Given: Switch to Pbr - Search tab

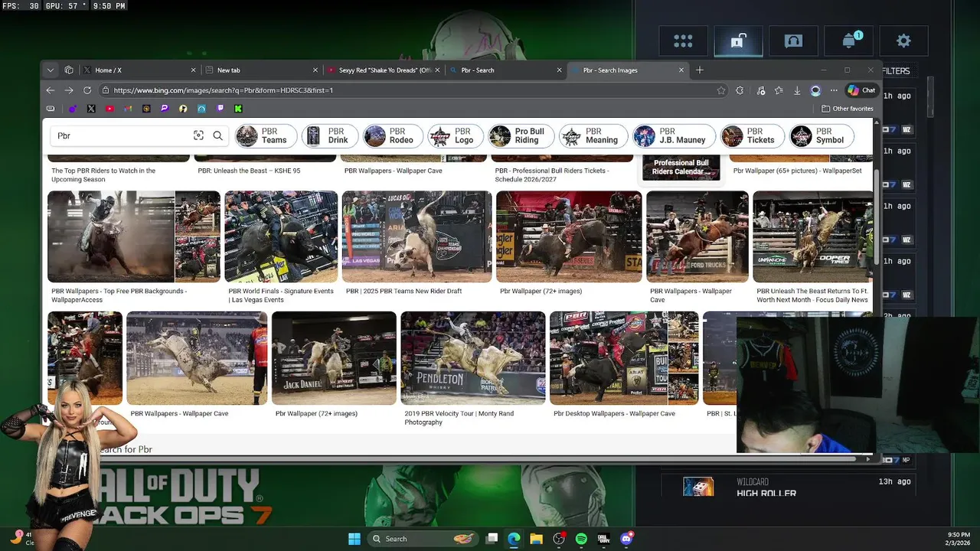Looking at the screenshot, I should click(505, 70).
